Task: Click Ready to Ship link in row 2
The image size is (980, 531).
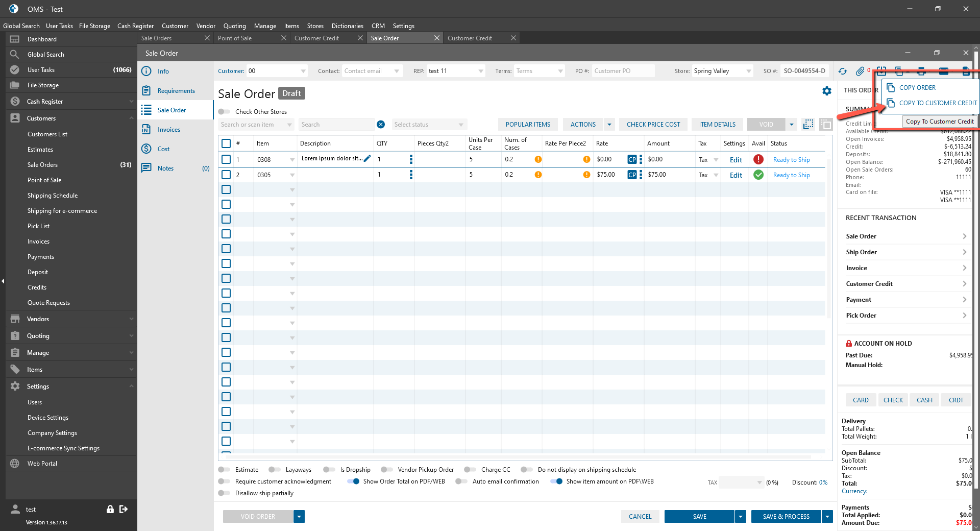Action: click(x=791, y=175)
